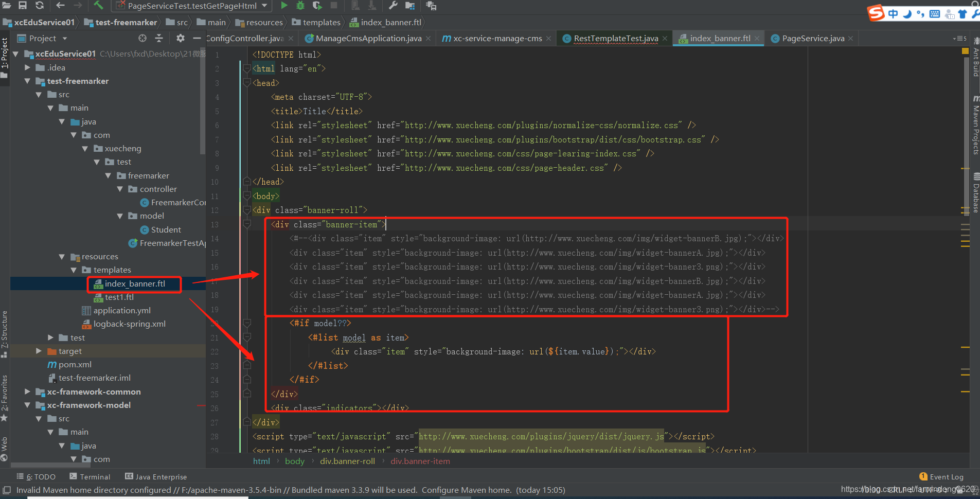This screenshot has height=499, width=980.
Task: Collapse the model package arrow
Action: click(120, 216)
